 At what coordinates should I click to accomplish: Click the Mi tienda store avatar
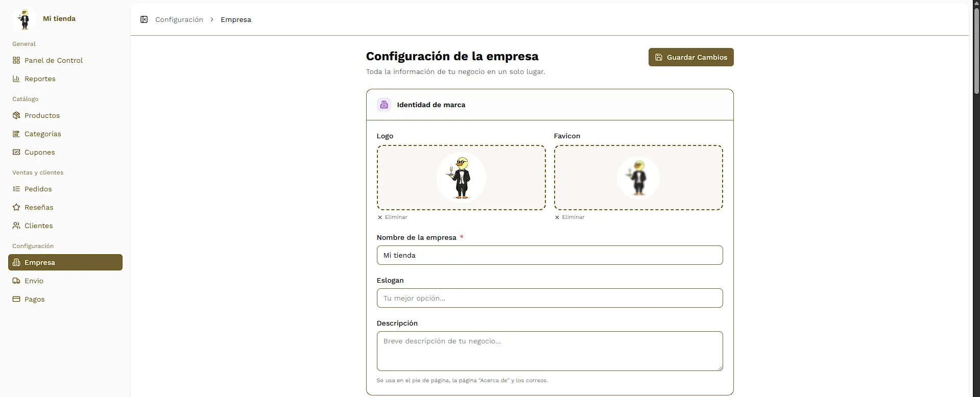(x=24, y=19)
